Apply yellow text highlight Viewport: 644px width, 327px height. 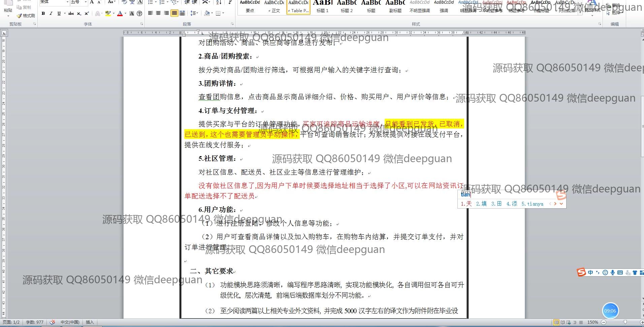click(108, 13)
